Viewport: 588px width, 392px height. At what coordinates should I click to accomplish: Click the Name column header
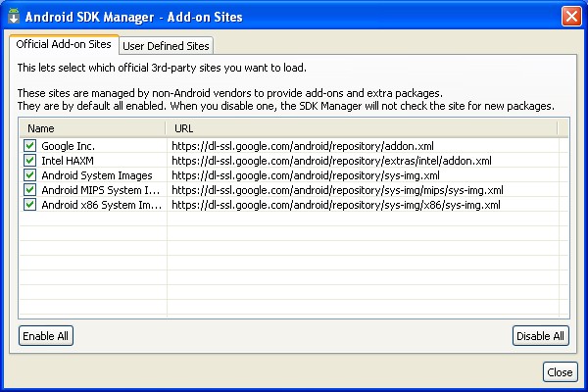coord(92,128)
